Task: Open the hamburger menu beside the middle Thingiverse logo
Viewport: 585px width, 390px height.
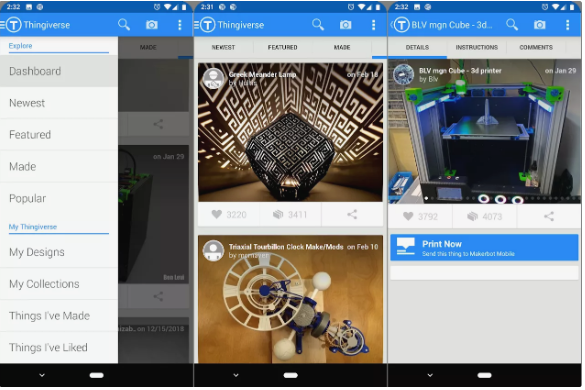Action: point(197,25)
